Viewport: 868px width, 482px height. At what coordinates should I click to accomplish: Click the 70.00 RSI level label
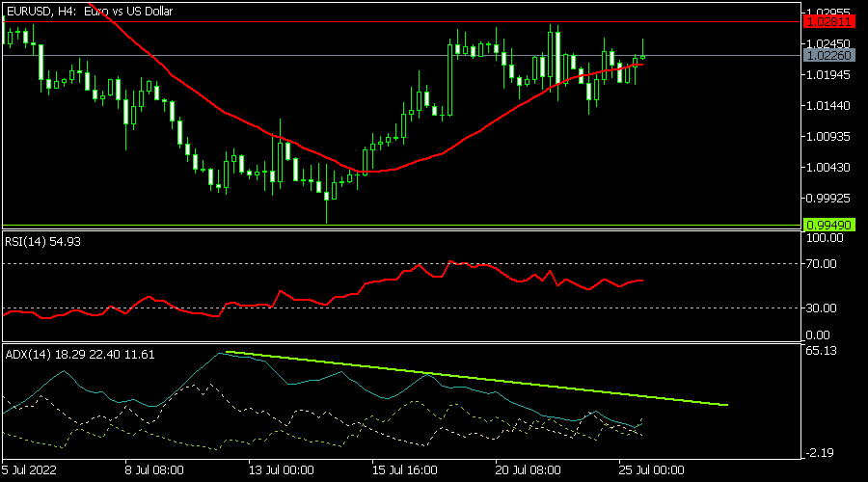click(822, 264)
